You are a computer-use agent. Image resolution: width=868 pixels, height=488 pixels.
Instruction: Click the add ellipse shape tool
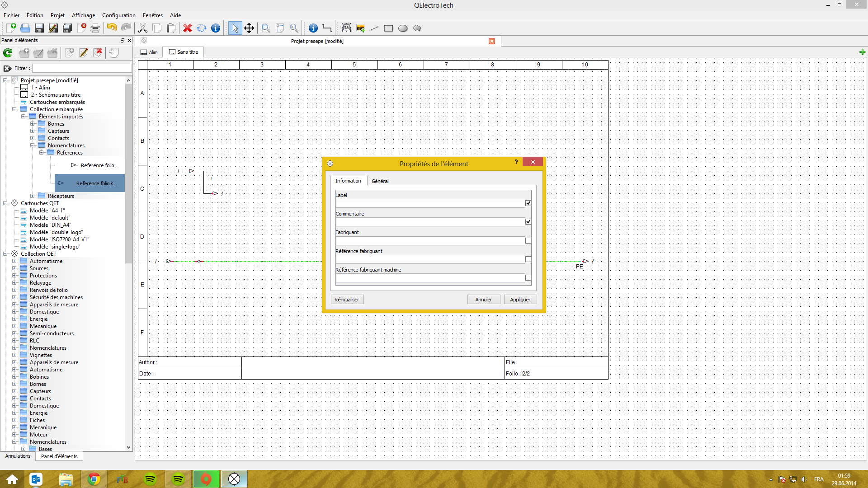403,28
